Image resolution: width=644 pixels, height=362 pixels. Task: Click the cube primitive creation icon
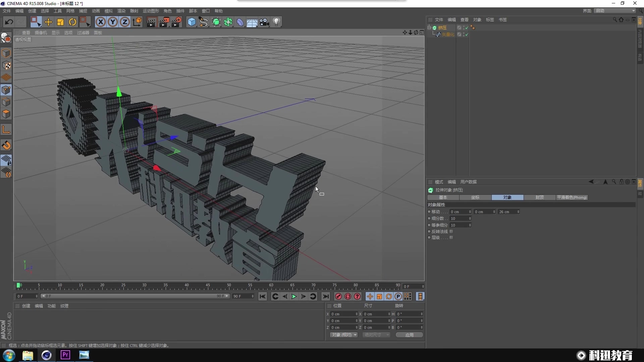192,22
